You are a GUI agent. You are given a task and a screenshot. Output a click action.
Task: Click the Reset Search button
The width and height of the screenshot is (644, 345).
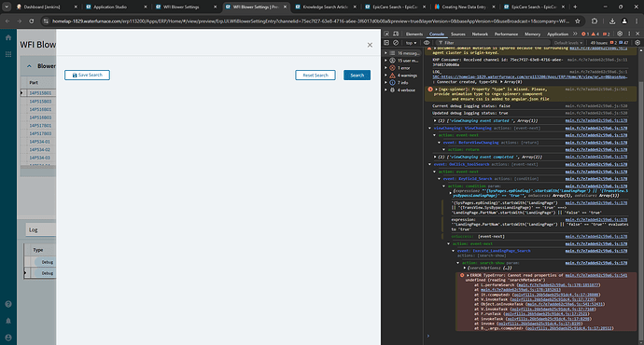point(315,76)
